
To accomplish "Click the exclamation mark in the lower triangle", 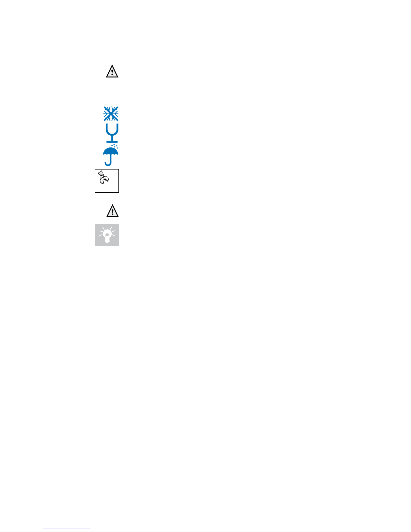I will [112, 212].
